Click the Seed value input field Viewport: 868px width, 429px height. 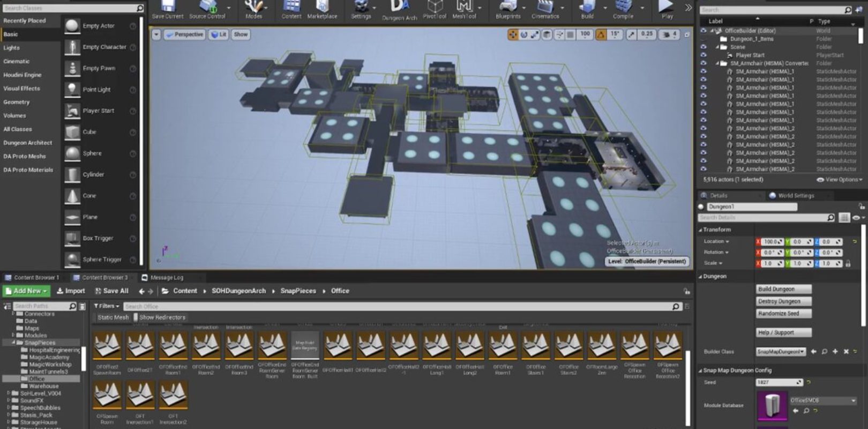(x=776, y=382)
